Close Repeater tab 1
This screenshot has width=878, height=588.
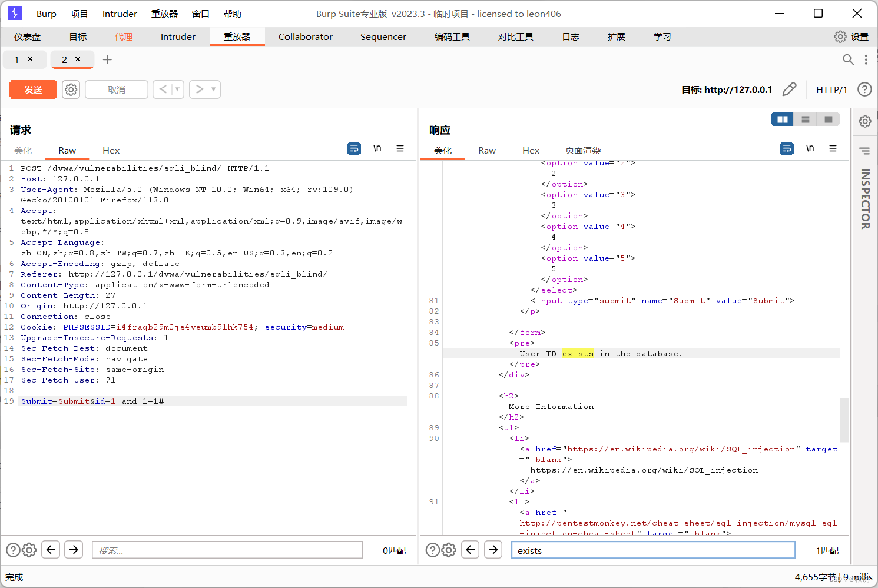pyautogui.click(x=30, y=59)
